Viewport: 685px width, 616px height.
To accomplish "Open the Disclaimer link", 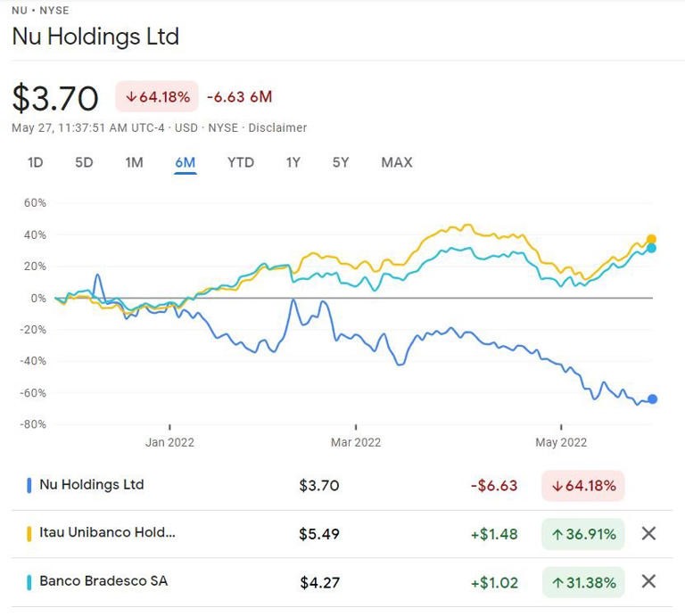I will coord(277,127).
